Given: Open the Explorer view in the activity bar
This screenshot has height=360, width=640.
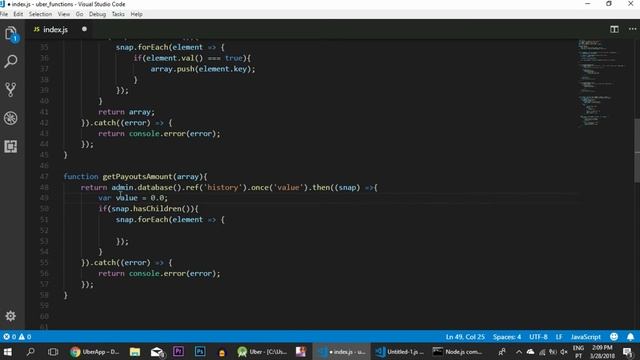Looking at the screenshot, I should click(11, 34).
